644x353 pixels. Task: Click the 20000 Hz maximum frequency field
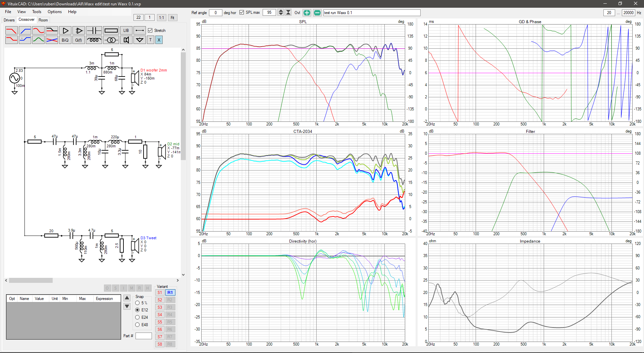[x=629, y=13]
